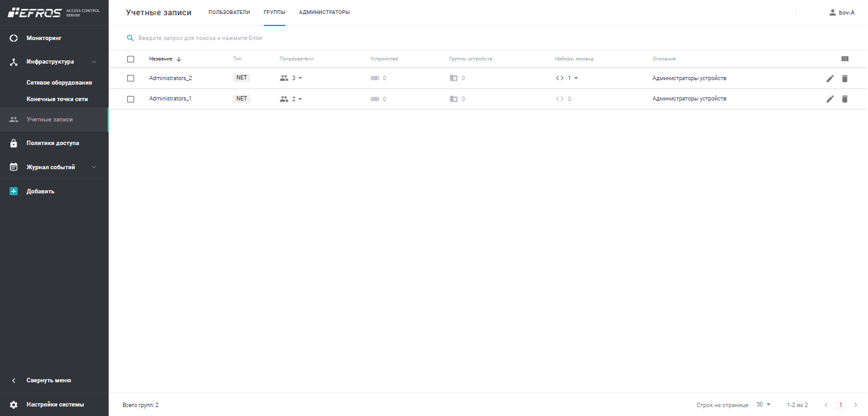Switch to the Группы tab

coord(275,12)
